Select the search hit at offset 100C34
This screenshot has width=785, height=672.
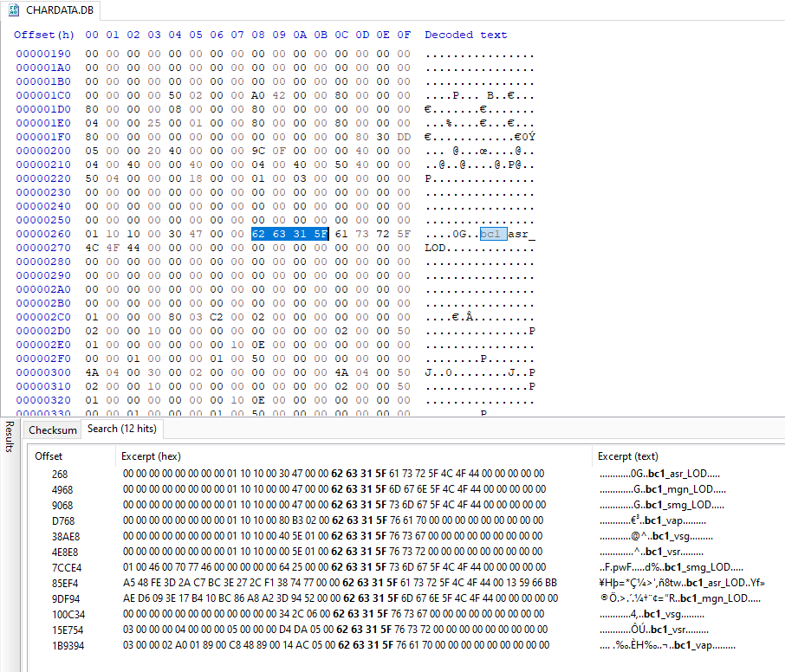point(68,614)
